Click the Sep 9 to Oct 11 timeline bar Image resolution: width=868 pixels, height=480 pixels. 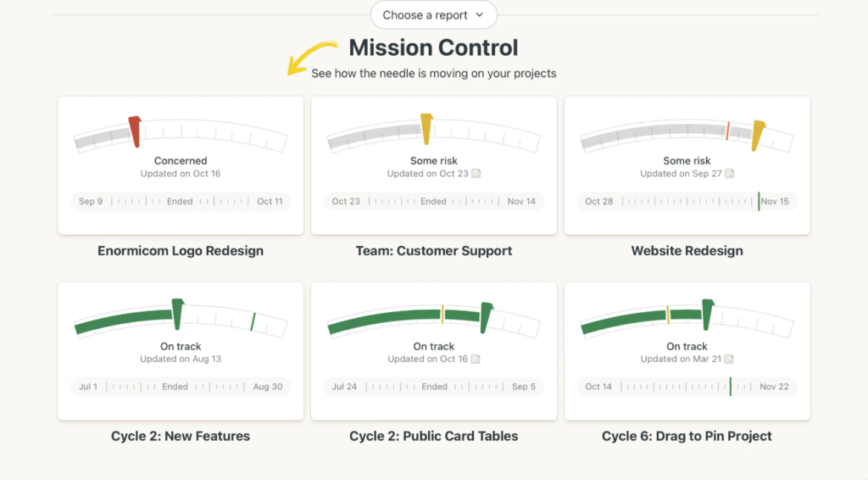[181, 202]
